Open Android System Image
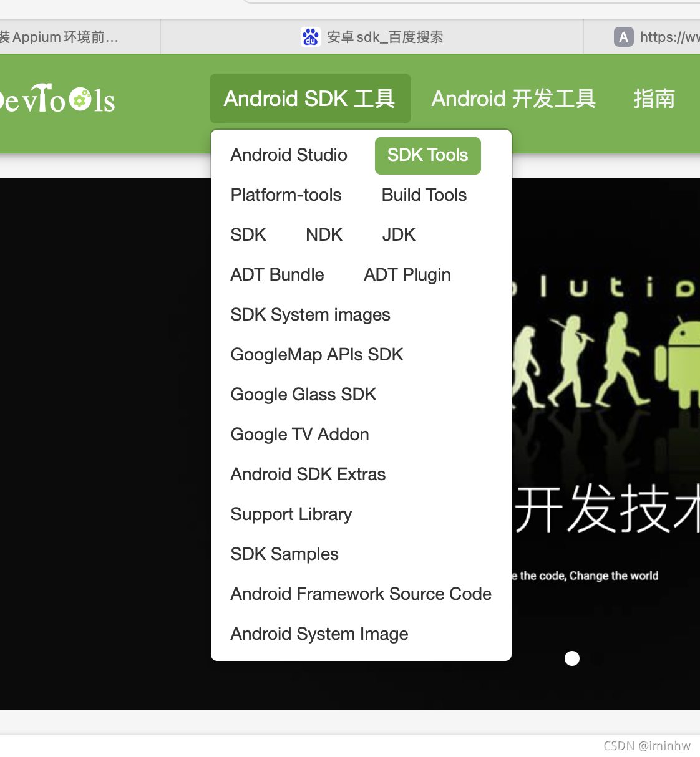The height and width of the screenshot is (757, 700). tap(319, 634)
